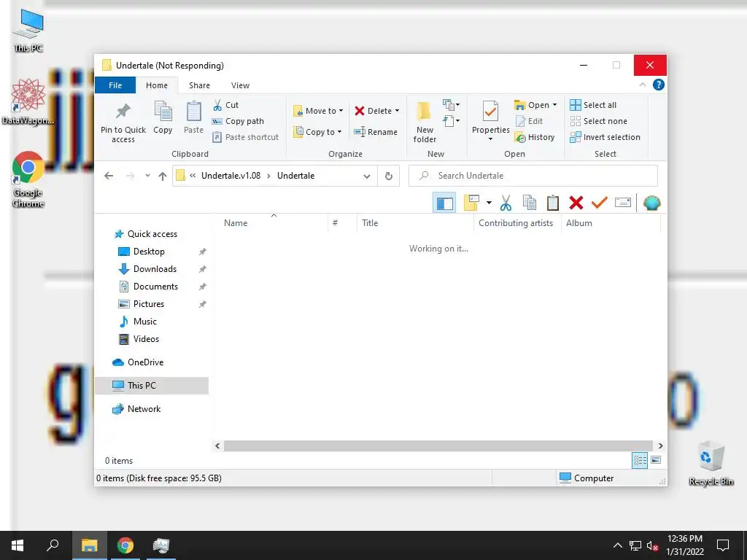Image resolution: width=747 pixels, height=560 pixels.
Task: Click clipboard paste icon in lower toolbar
Action: tap(553, 203)
